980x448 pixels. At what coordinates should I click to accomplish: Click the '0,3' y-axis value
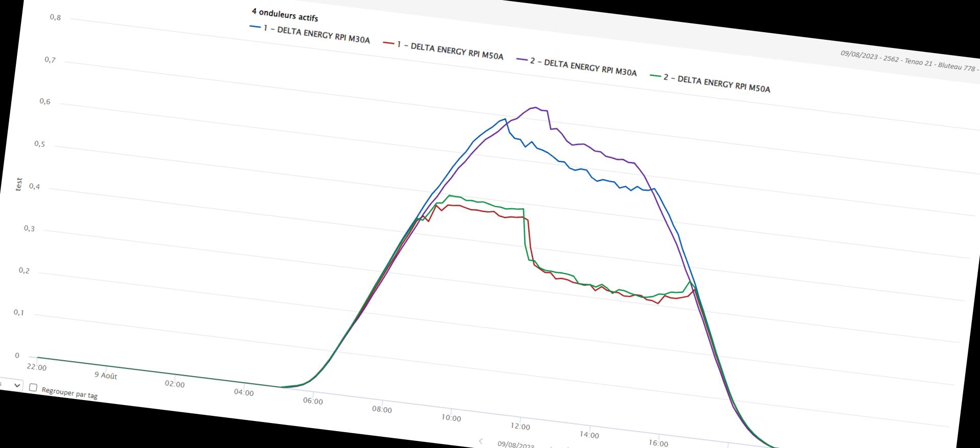pyautogui.click(x=29, y=228)
